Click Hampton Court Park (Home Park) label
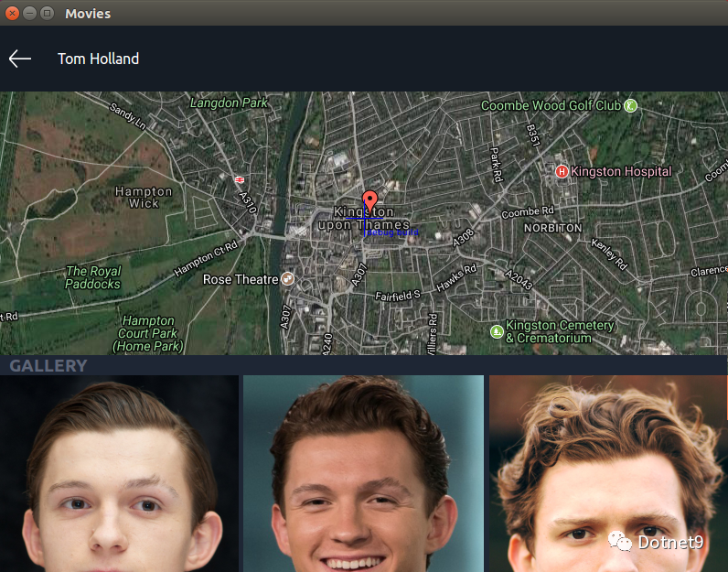Screen dimensions: 728x572 pyautogui.click(x=148, y=334)
